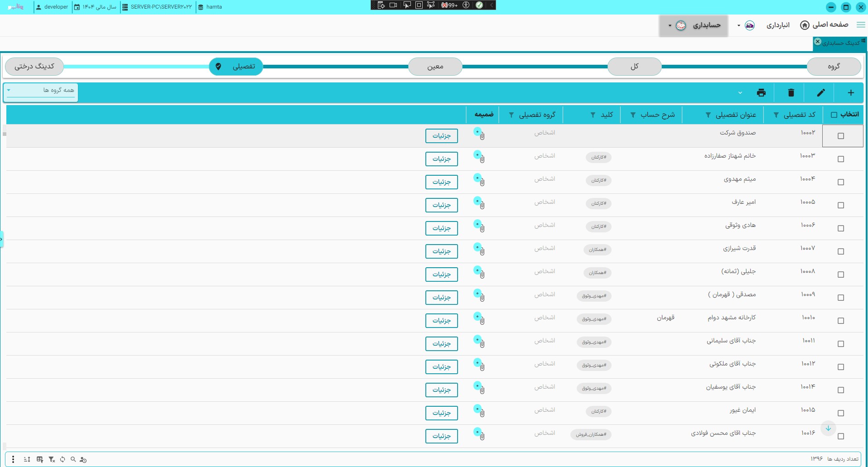Screen dimensions: 868x467
Task: Click the trash delete icon
Action: click(x=791, y=93)
